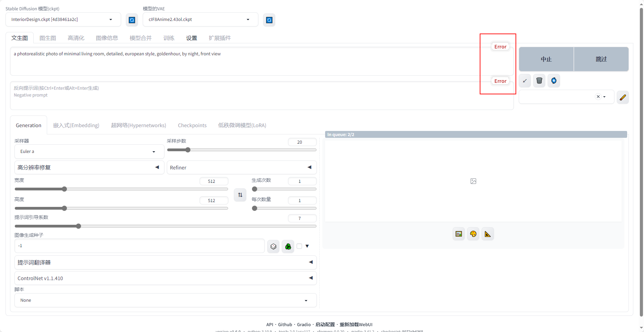The image size is (644, 332).
Task: Click the arrow icon to read generation parameters
Action: pyautogui.click(x=525, y=81)
